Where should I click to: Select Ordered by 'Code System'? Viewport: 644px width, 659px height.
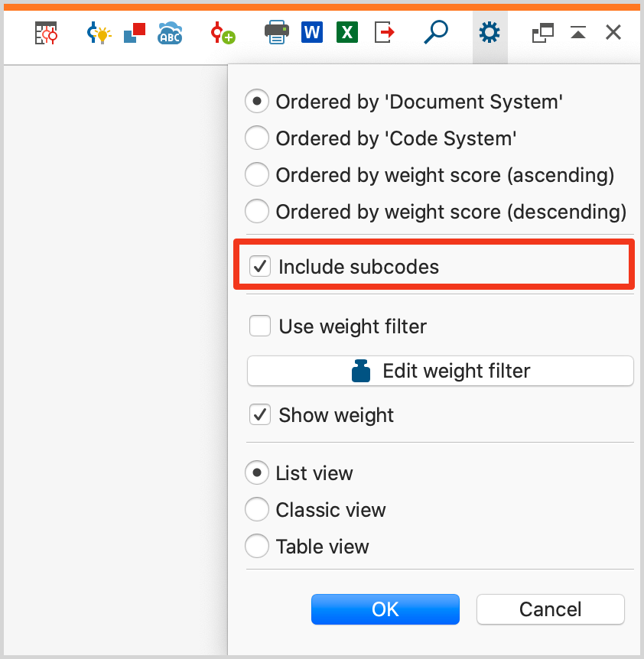tap(257, 138)
